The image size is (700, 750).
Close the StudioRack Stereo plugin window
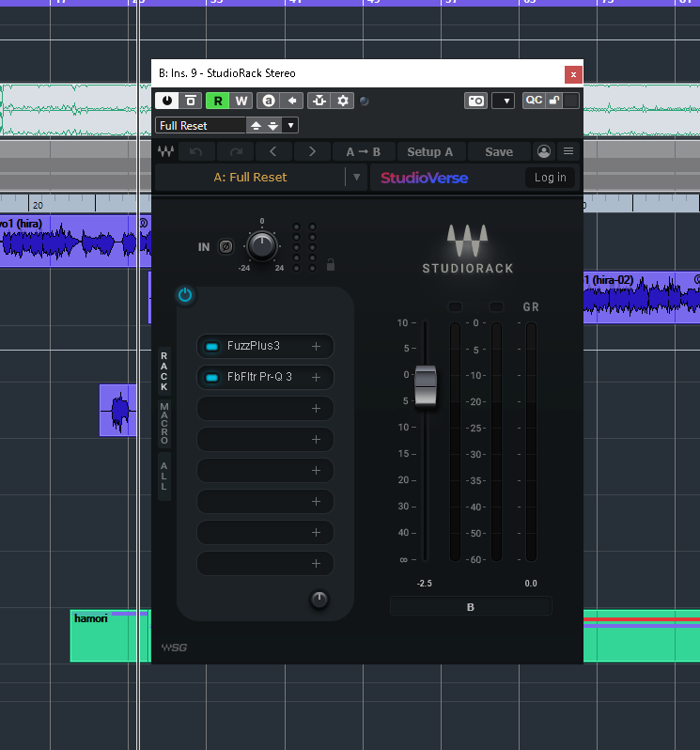pyautogui.click(x=573, y=74)
